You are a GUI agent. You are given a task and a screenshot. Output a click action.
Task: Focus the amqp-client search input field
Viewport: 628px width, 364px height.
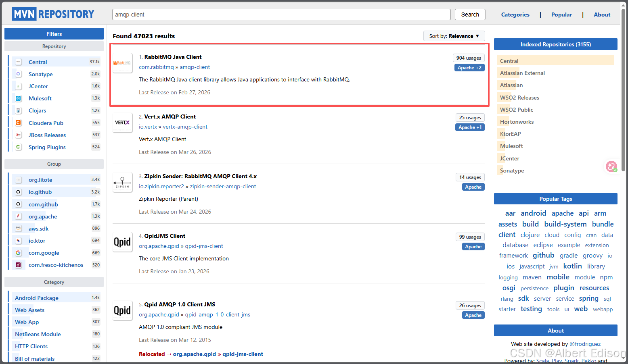[x=281, y=15]
